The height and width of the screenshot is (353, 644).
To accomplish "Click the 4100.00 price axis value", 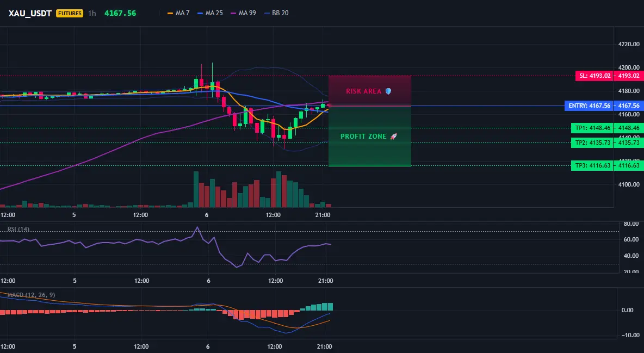I will point(629,184).
